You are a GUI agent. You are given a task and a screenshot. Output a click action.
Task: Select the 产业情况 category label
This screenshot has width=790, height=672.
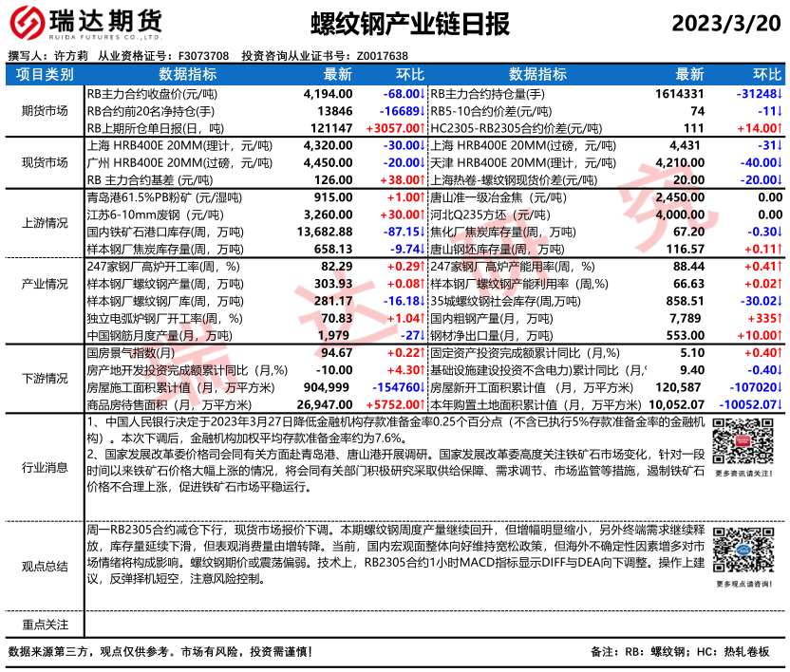(x=45, y=284)
